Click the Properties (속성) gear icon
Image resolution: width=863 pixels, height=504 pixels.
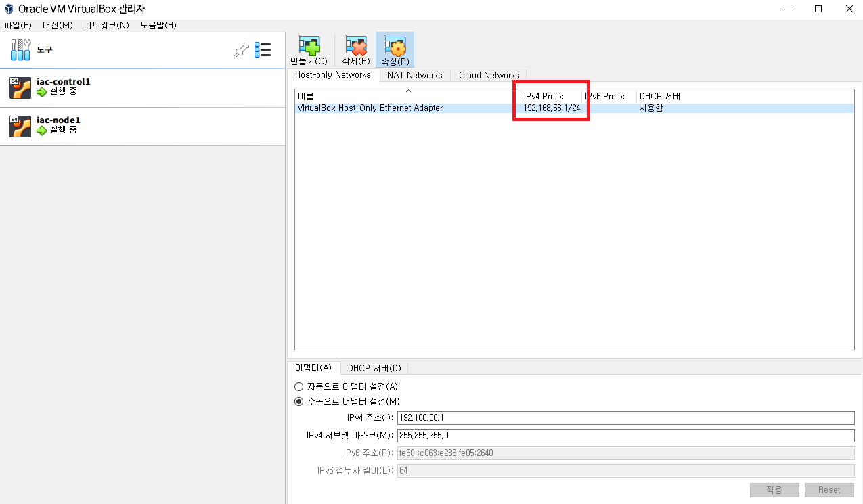click(x=395, y=45)
